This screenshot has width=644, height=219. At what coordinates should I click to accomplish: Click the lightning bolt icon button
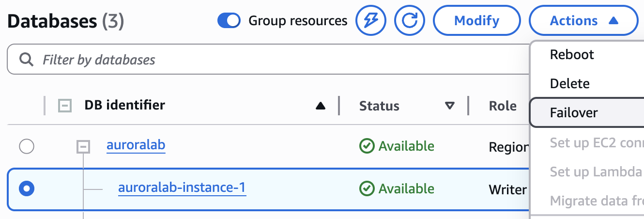(x=371, y=20)
